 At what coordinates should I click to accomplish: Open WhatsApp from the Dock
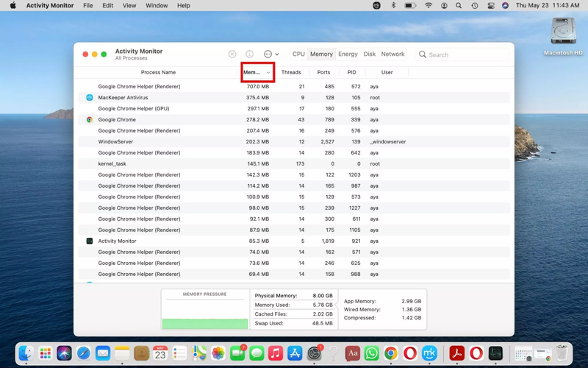coord(372,353)
